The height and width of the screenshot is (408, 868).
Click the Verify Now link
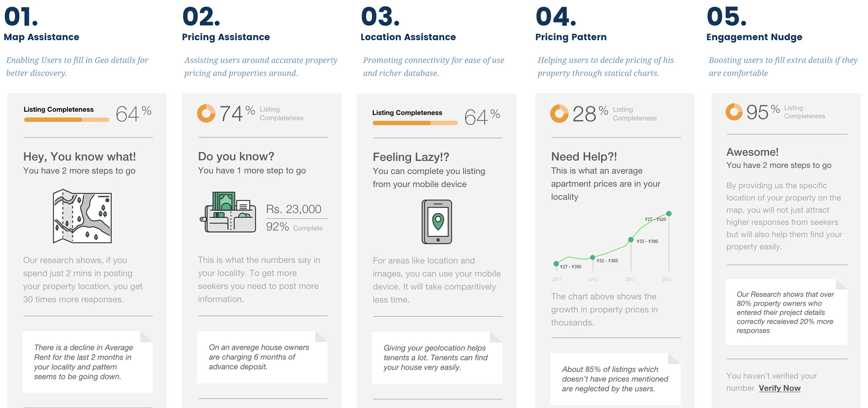[779, 388]
